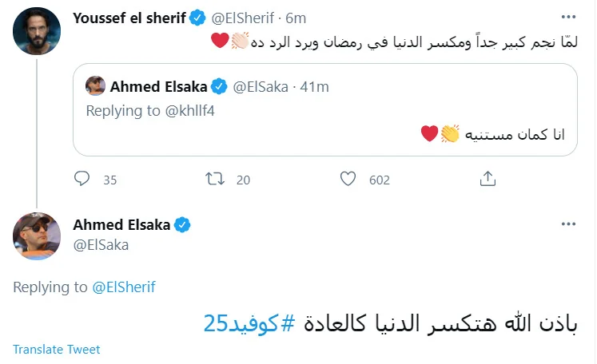Screen dimensions: 597x364
Task: Reply to Youssef el sherif's tweet
Action: pos(82,180)
